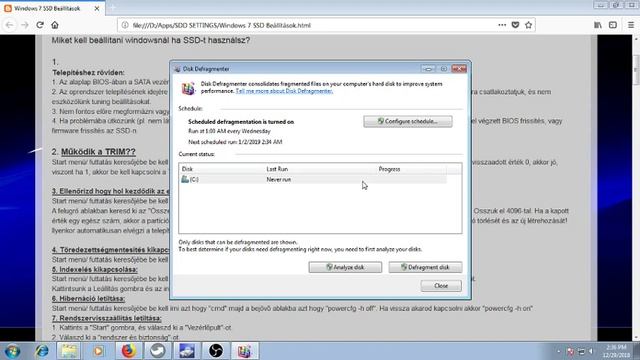This screenshot has height=360, width=640.
Task: Click '5. Indexelés kikapcsolása:' heading
Action: pyautogui.click(x=95, y=269)
